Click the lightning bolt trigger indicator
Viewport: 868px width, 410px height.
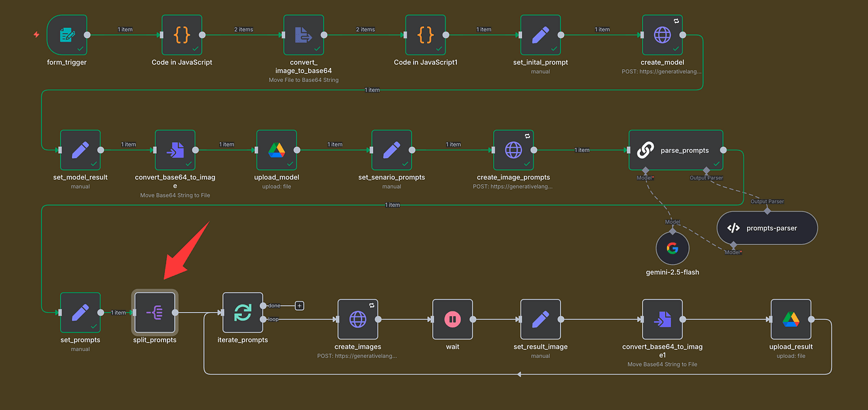pos(36,35)
